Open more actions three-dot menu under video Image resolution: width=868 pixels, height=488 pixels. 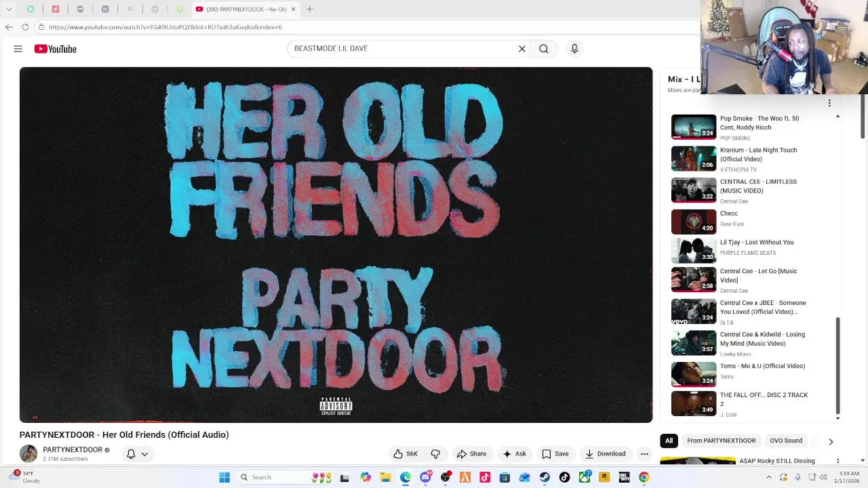(645, 454)
